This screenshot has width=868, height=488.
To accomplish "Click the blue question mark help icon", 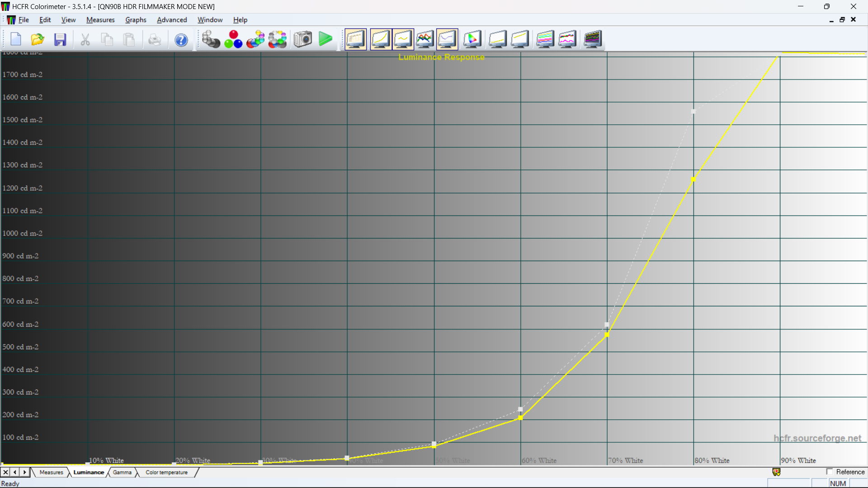I will pyautogui.click(x=181, y=40).
